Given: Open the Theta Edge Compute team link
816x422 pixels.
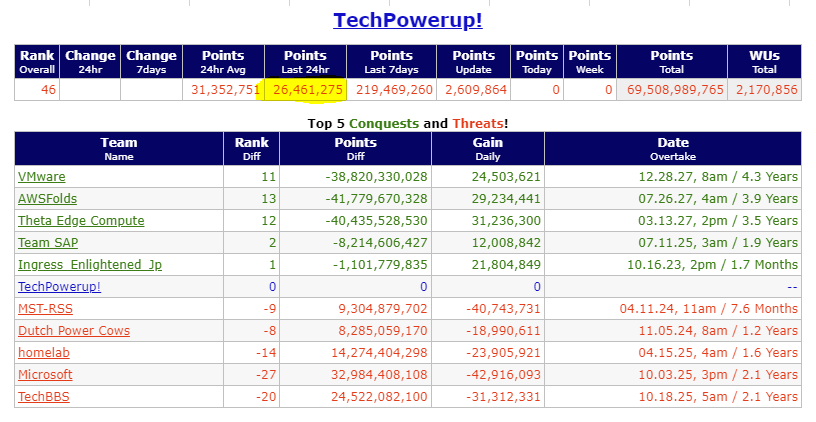Looking at the screenshot, I should [x=81, y=221].
